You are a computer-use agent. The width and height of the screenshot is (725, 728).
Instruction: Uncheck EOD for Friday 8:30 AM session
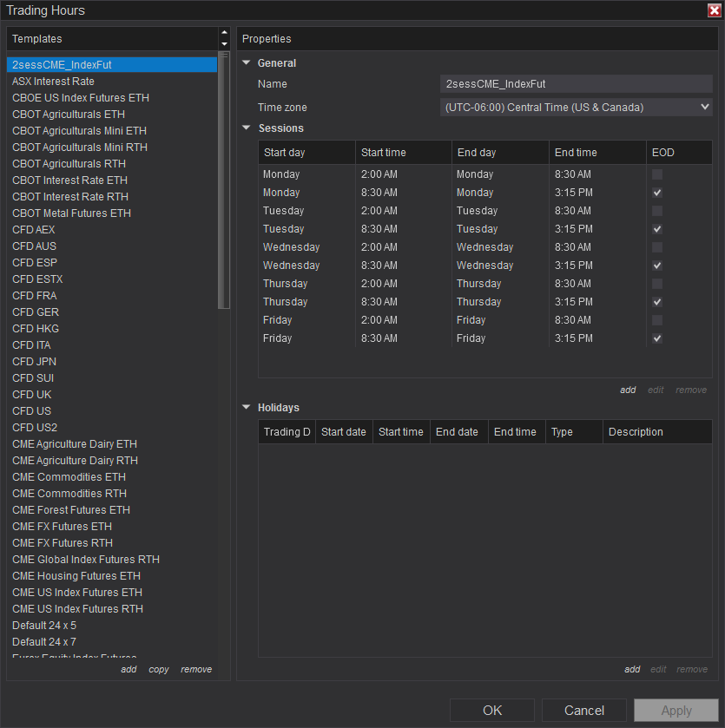click(656, 338)
